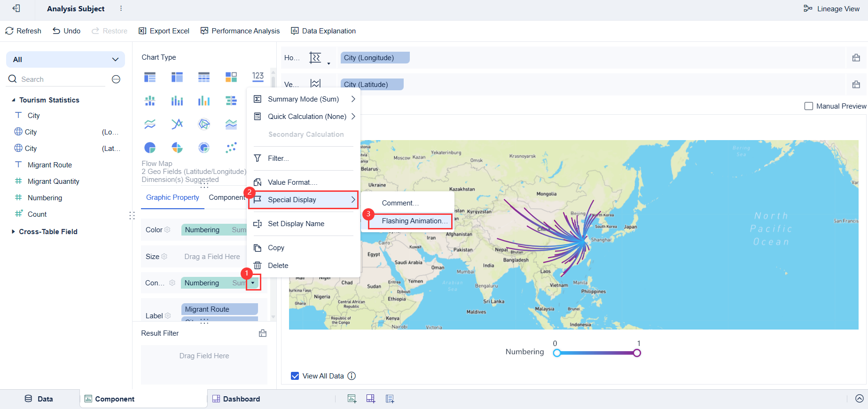This screenshot has height=409, width=868.
Task: Choose the scatter chart type
Action: [x=231, y=148]
